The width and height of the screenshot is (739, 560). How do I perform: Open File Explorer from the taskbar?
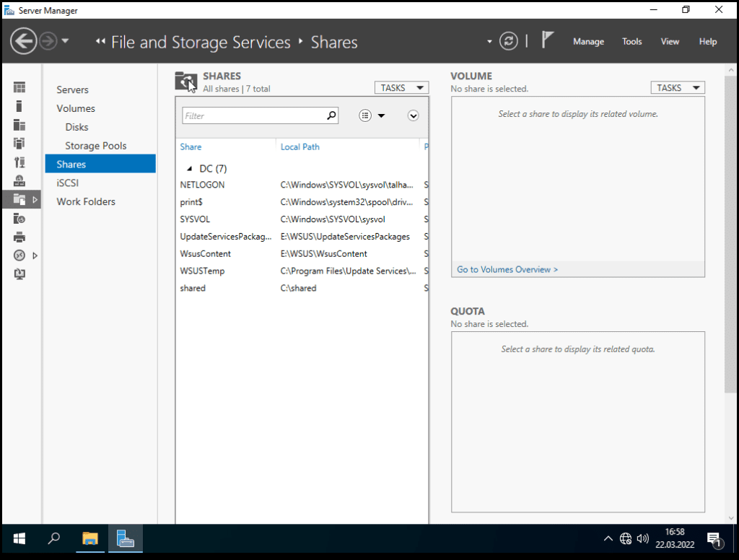[x=90, y=538]
